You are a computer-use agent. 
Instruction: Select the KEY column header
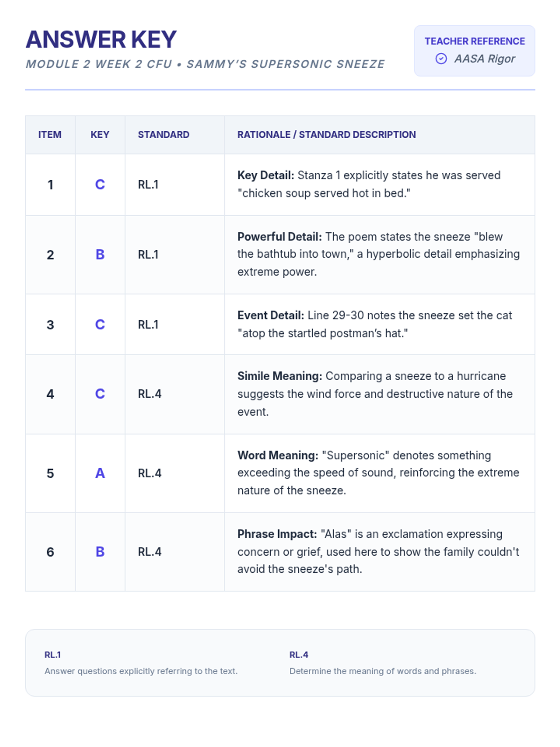tap(100, 135)
